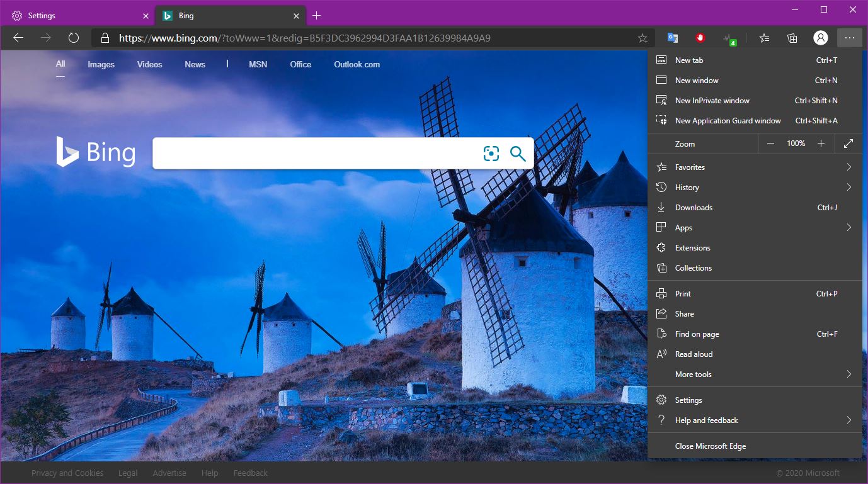Select the Bing tab
The image size is (868, 484).
coord(231,16)
